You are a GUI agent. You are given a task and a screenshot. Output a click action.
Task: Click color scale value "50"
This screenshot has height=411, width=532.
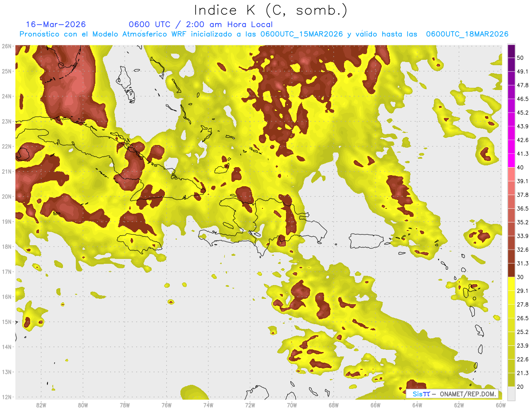point(520,59)
